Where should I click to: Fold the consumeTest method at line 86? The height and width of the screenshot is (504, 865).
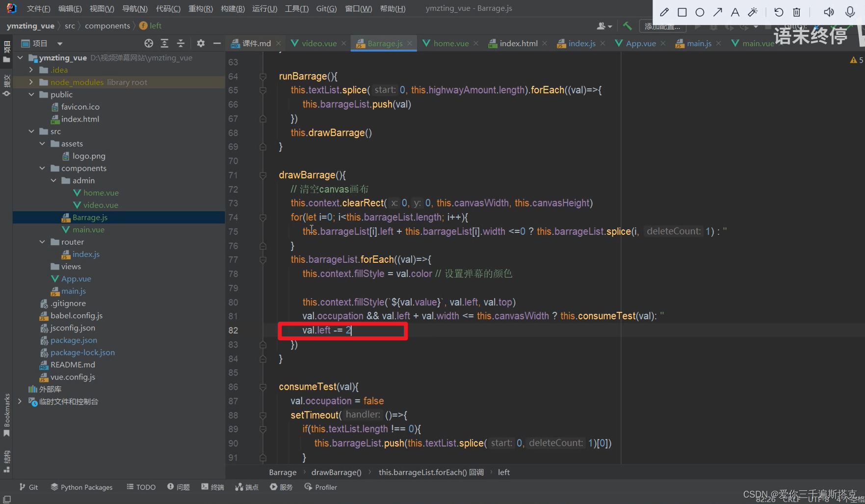[263, 387]
